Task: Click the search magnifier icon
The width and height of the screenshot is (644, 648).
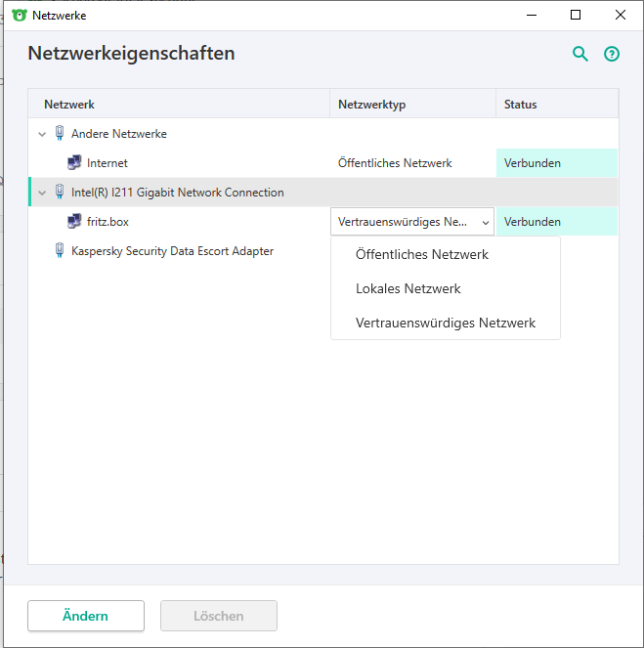Action: point(580,55)
